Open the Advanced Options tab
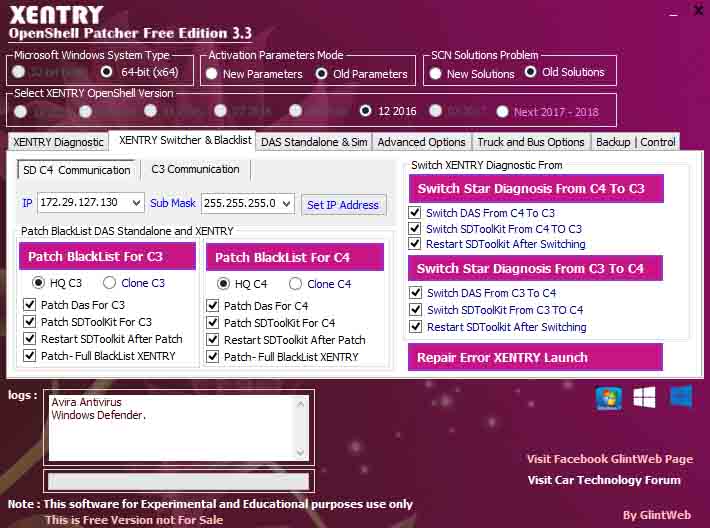This screenshot has width=710, height=528. (421, 142)
